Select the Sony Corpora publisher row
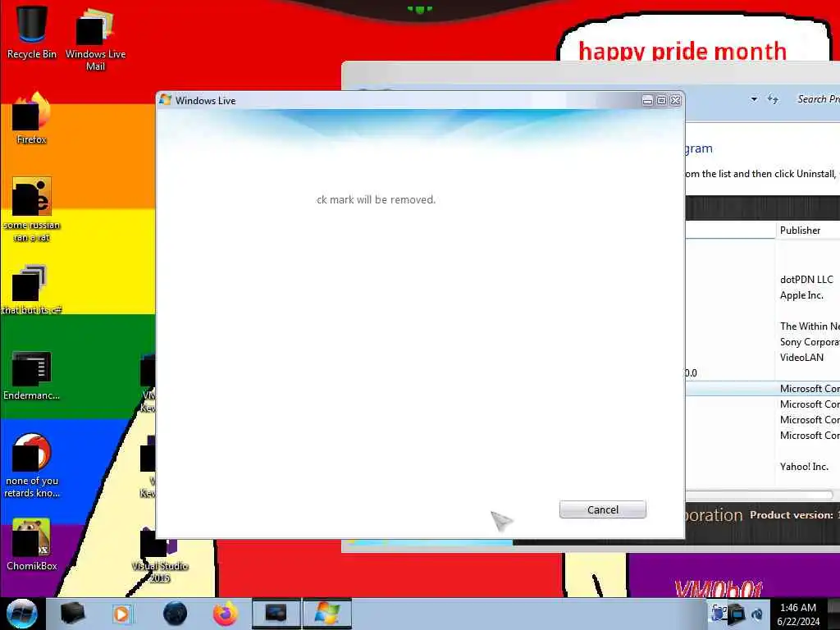 pos(763,342)
